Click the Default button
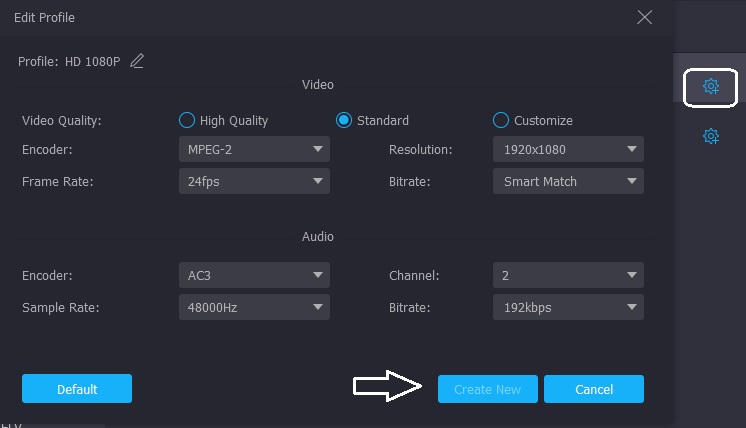Screen dimensions: 746x428 (x=77, y=389)
